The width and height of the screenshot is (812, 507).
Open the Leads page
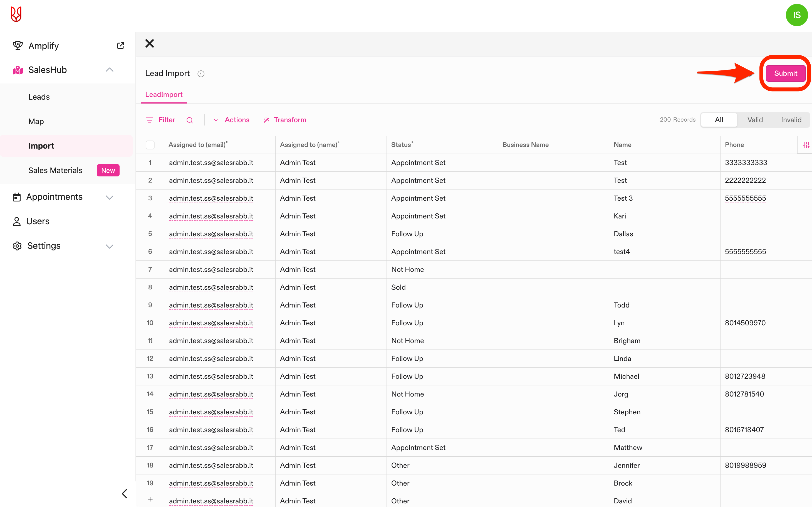click(x=39, y=97)
